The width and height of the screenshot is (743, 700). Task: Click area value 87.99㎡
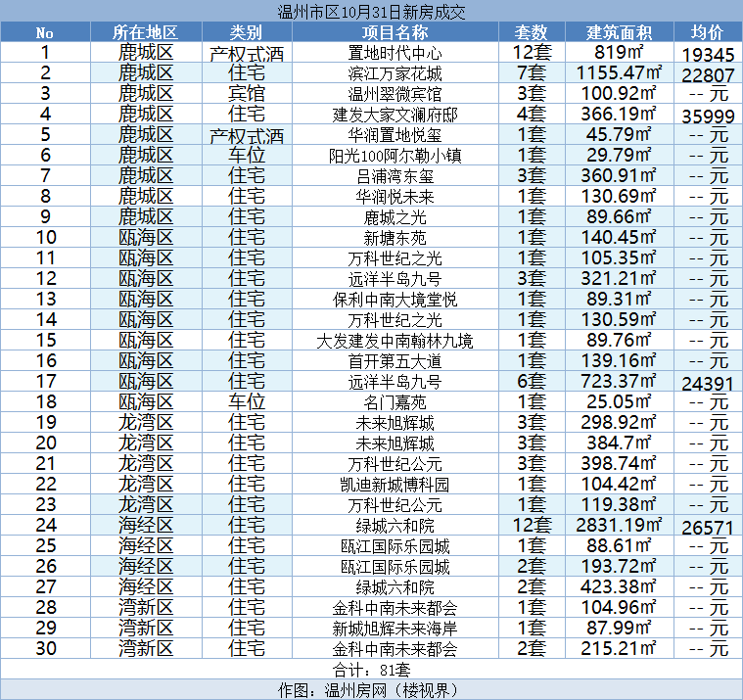tap(619, 628)
